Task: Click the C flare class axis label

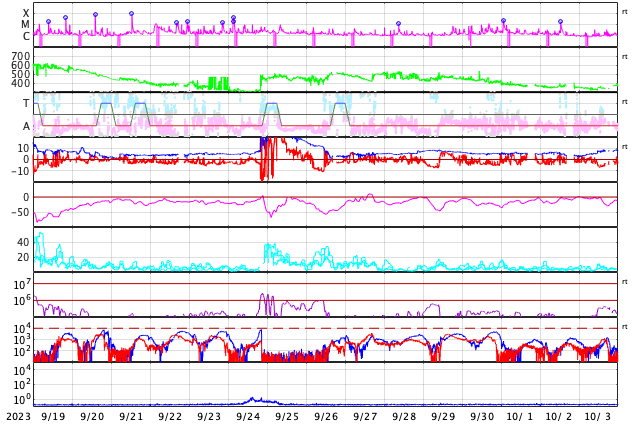Action: click(x=26, y=36)
